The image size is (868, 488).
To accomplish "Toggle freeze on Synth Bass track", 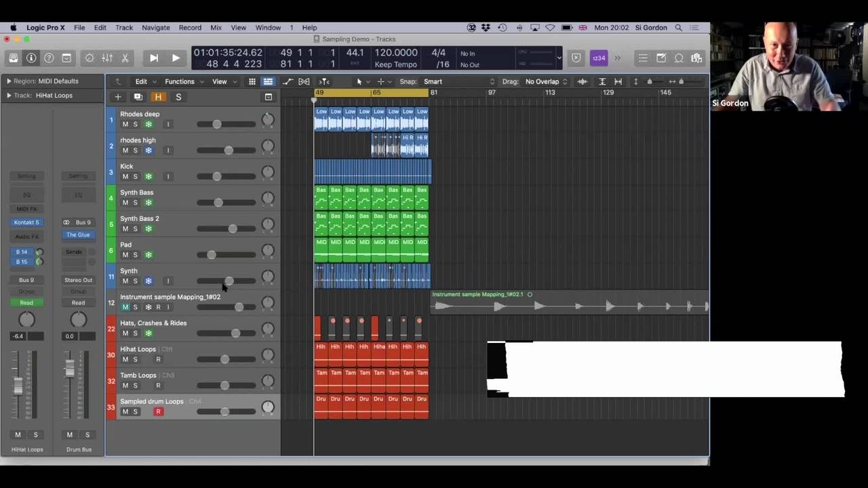I will [149, 203].
